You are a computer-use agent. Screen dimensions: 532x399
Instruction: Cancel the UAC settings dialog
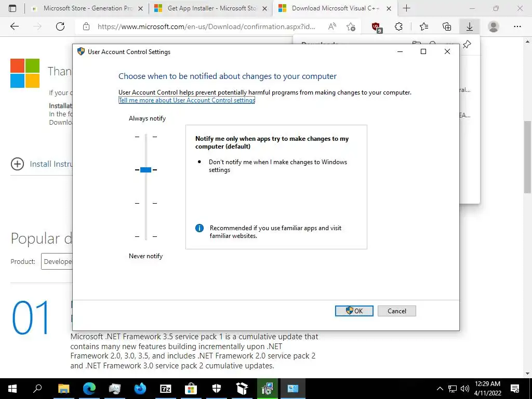[396, 311]
